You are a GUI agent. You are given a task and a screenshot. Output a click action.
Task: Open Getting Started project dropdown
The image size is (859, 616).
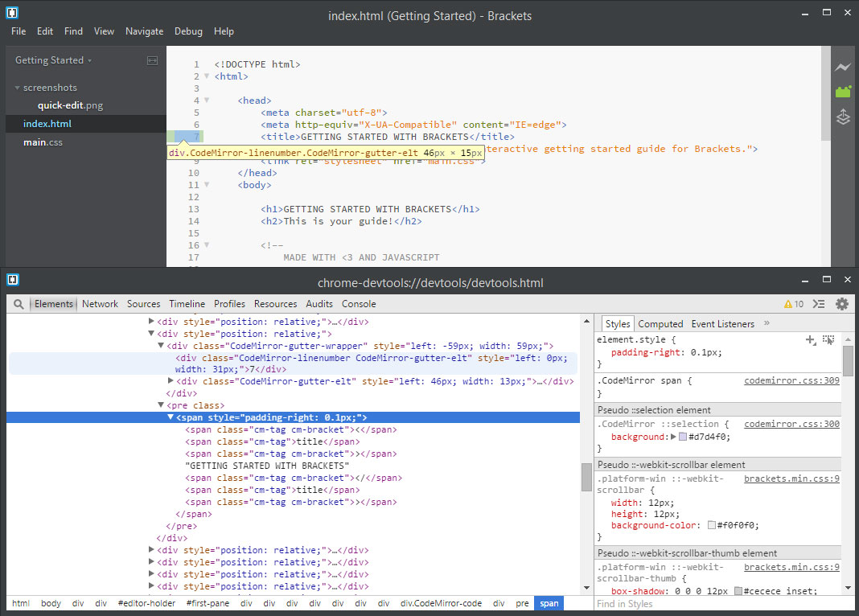[x=53, y=60]
